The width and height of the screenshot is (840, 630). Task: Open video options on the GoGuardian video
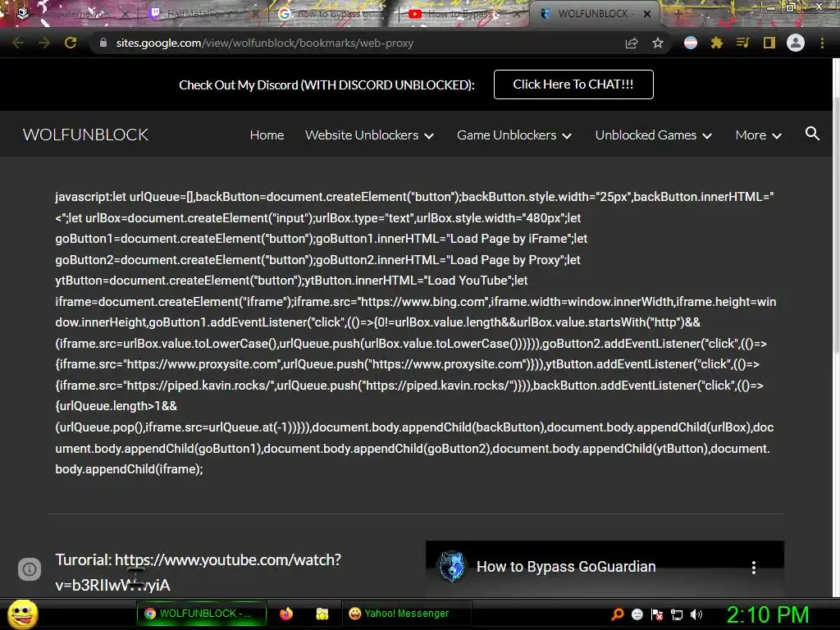click(754, 568)
